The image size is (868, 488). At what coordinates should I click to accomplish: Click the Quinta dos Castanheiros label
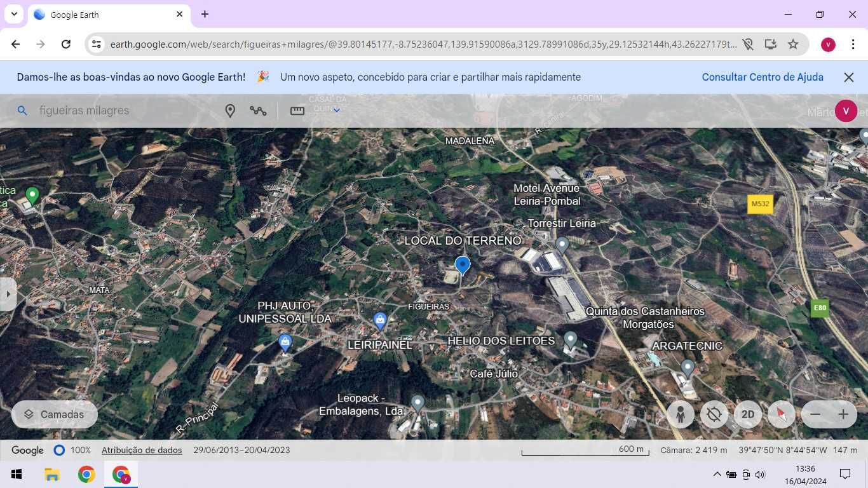(x=645, y=318)
